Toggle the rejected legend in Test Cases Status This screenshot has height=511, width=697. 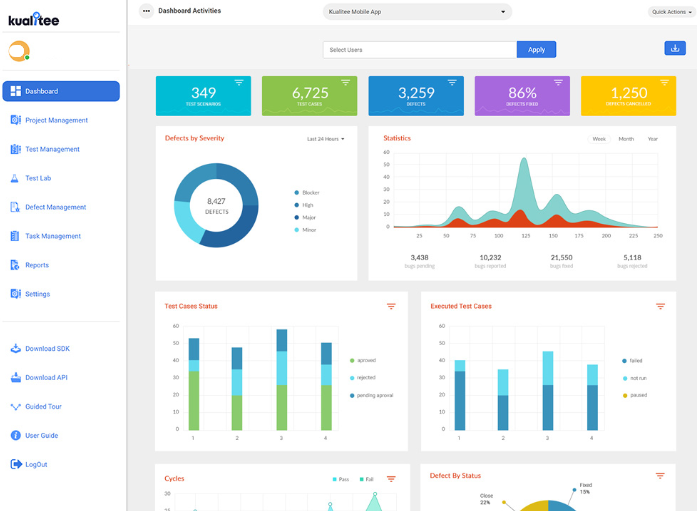coord(363,378)
